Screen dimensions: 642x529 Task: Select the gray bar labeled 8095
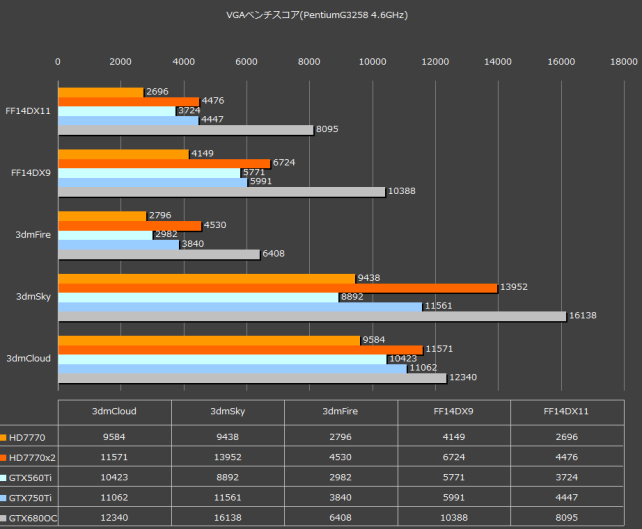pos(185,130)
